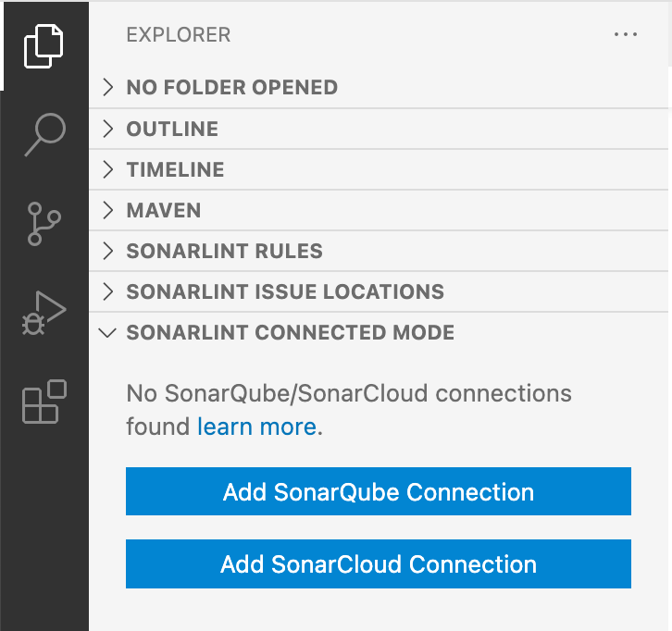
Task: Click Add SonarCloud Connection button
Action: pyautogui.click(x=379, y=563)
